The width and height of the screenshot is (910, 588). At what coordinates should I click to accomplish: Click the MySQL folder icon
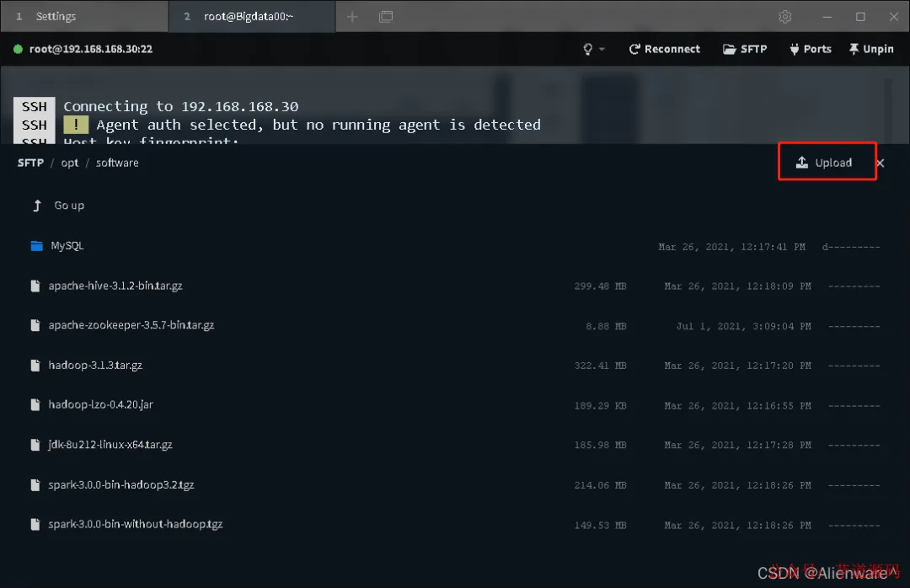[x=36, y=245]
